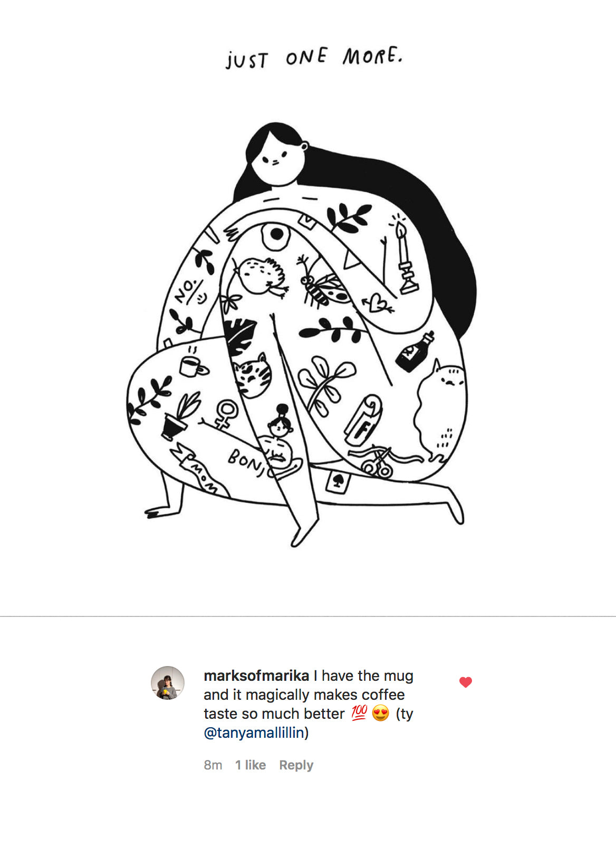Open the @tanyamallillin mention link

pyautogui.click(x=254, y=733)
